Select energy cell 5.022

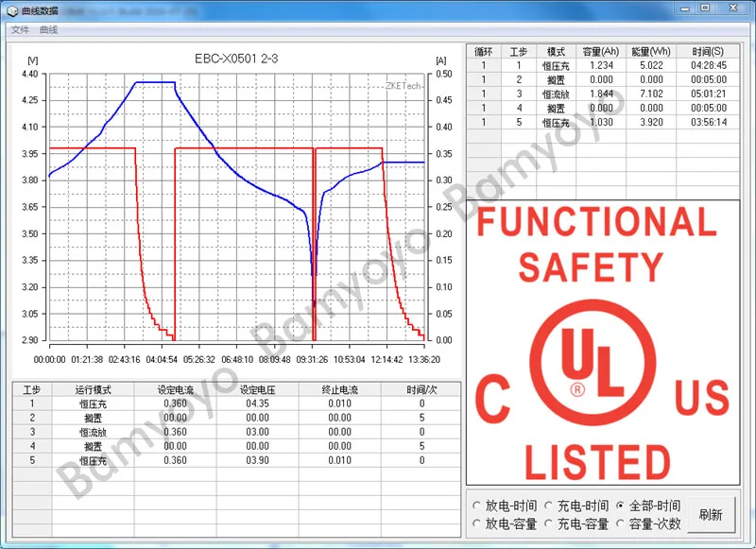(651, 65)
